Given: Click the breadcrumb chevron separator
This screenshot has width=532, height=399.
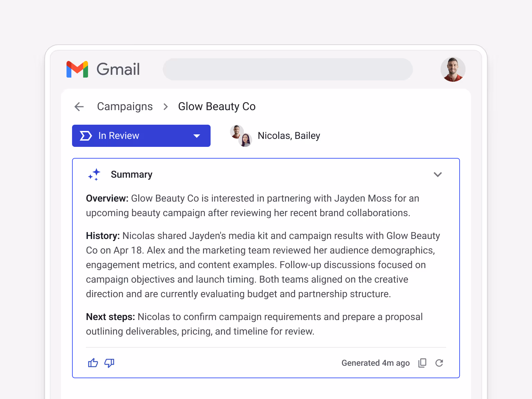Looking at the screenshot, I should (x=166, y=107).
